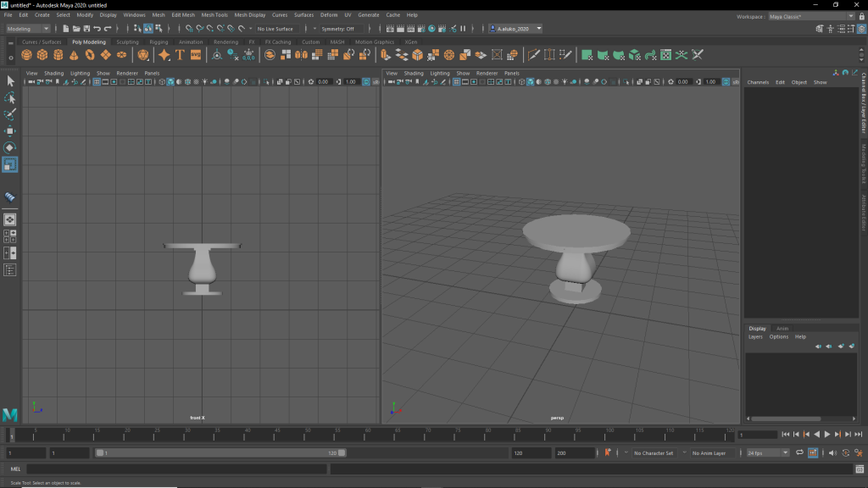Viewport: 868px width, 488px height.
Task: Toggle playback looping control
Action: pyautogui.click(x=799, y=453)
